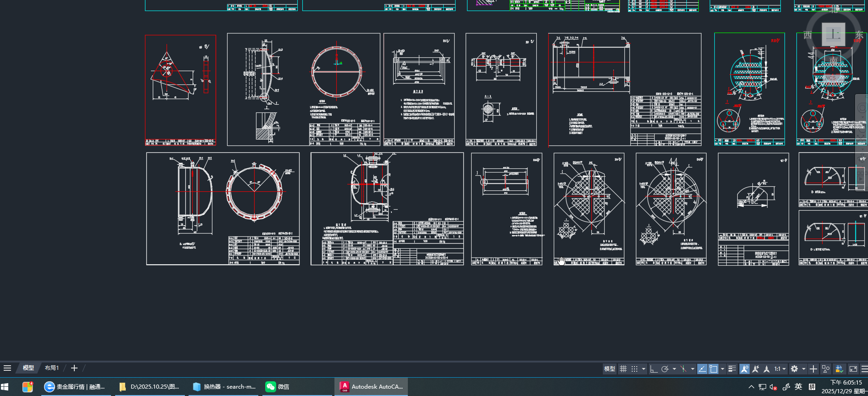The image size is (868, 396).
Task: Click the red-bordered triangular part drawing sheet
Action: click(180, 90)
